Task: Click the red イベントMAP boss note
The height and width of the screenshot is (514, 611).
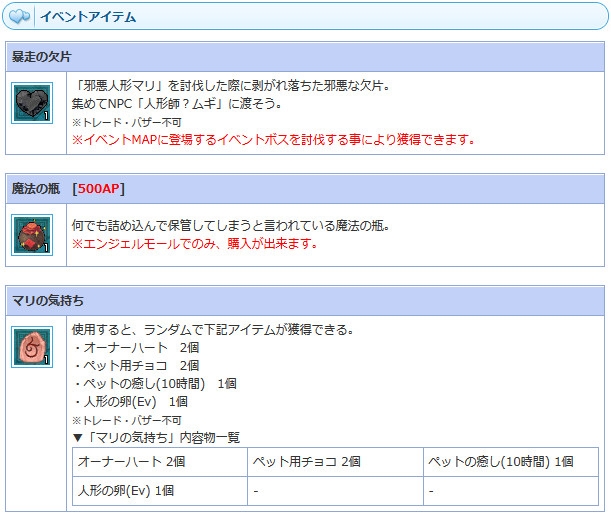Action: pyautogui.click(x=274, y=140)
